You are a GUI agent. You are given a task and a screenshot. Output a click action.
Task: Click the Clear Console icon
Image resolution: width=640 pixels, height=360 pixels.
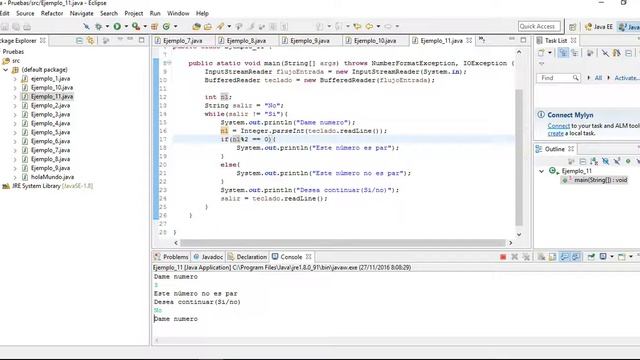pyautogui.click(x=541, y=257)
